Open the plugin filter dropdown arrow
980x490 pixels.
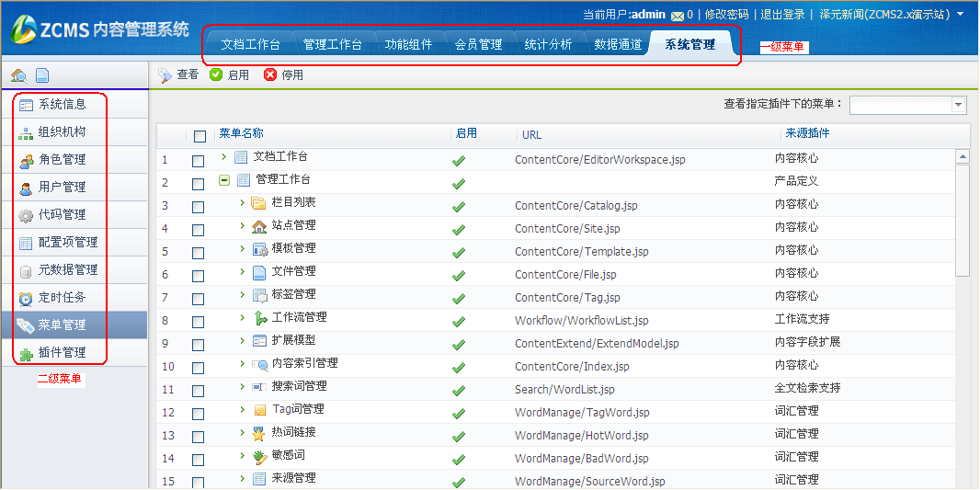pyautogui.click(x=959, y=105)
